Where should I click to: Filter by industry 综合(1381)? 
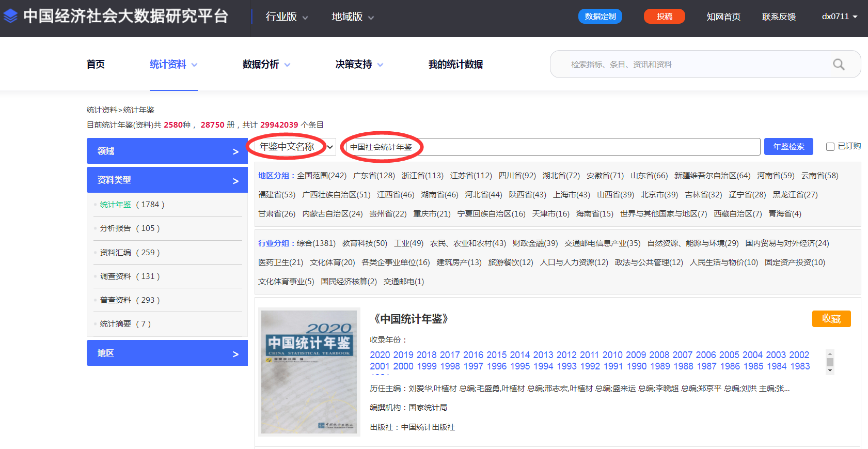point(316,243)
